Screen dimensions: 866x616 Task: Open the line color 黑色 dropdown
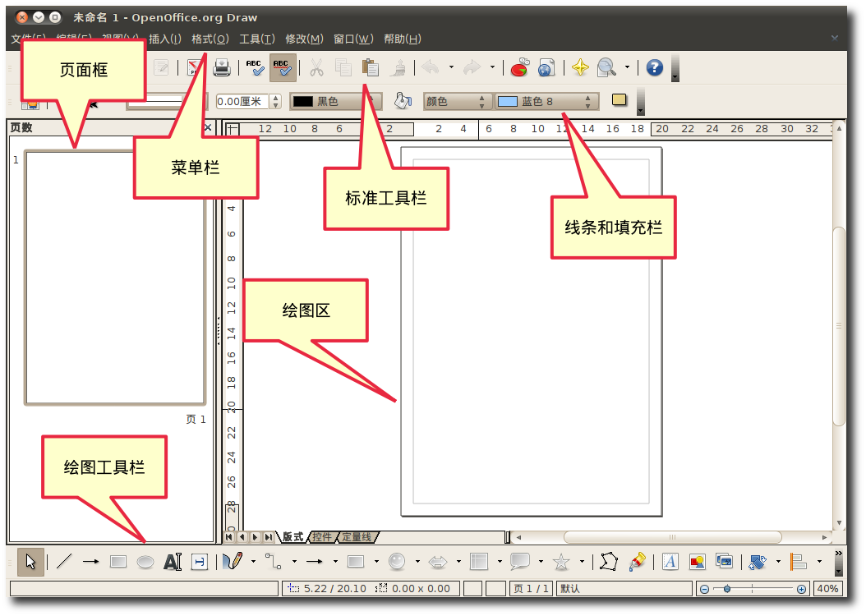(336, 101)
